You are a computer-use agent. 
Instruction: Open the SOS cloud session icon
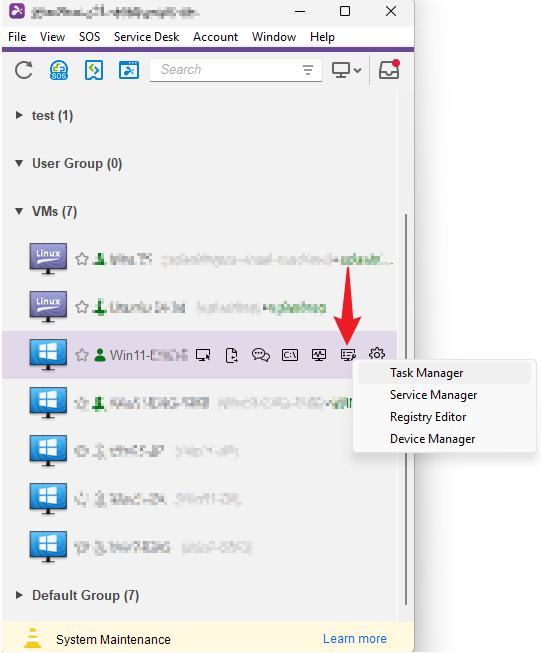pyautogui.click(x=59, y=70)
